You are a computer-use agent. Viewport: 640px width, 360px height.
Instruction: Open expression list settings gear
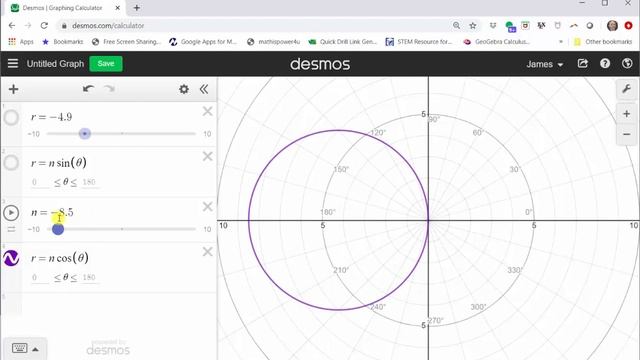(184, 89)
